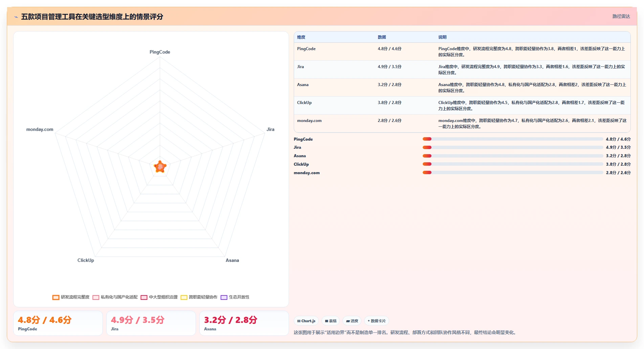This screenshot has width=644, height=349.
Task: Click the PingCode label in progress list
Action: [303, 139]
